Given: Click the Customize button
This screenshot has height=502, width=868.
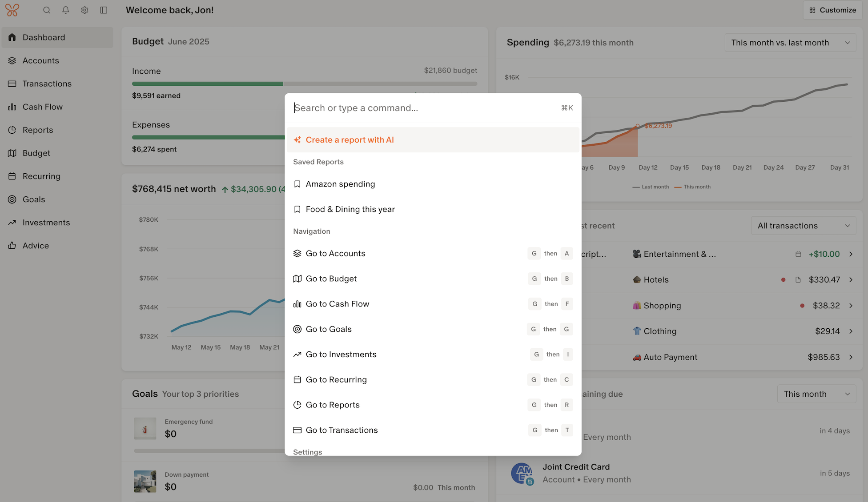Looking at the screenshot, I should point(832,10).
